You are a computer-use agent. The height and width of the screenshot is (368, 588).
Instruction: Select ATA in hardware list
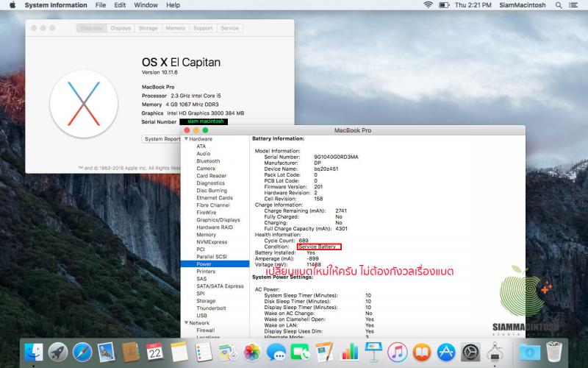tap(201, 146)
